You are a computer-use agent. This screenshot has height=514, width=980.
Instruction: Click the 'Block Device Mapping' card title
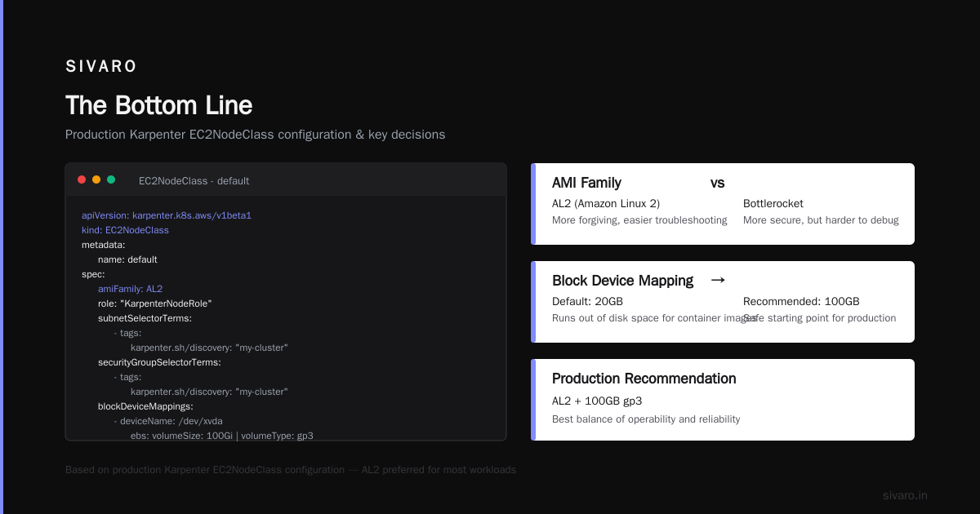(x=622, y=281)
